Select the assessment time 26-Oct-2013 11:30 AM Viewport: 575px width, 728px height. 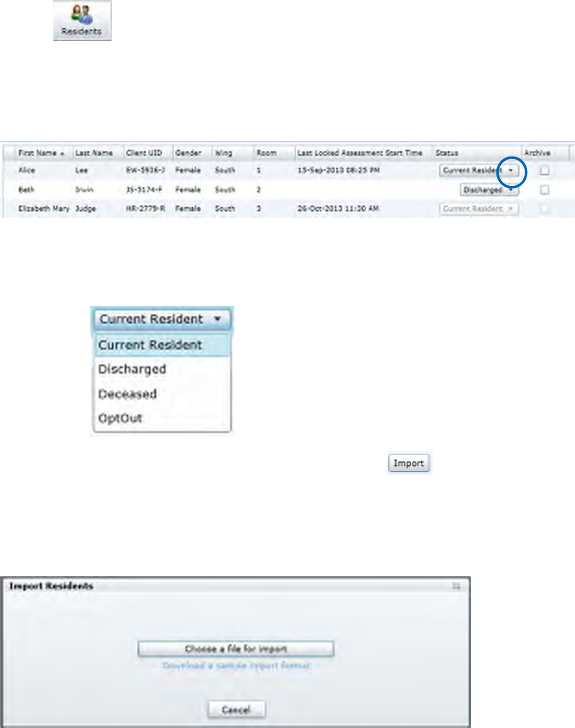pos(338,209)
